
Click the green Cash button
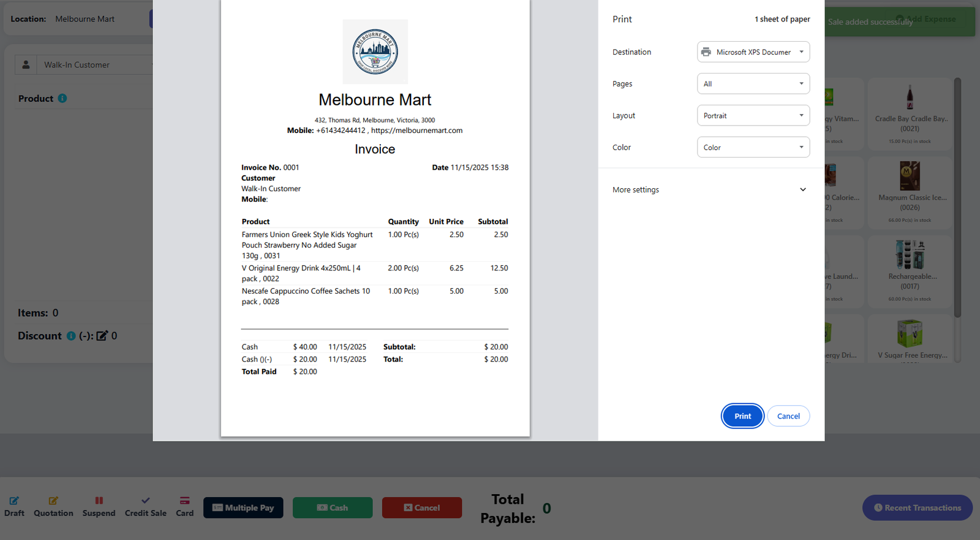coord(333,508)
